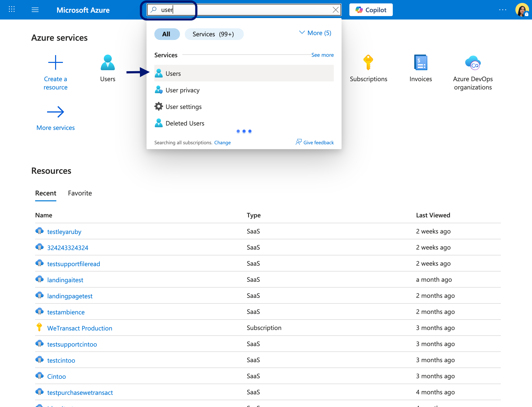Switch to the Recent resources tab
This screenshot has height=407, width=532.
pos(46,193)
